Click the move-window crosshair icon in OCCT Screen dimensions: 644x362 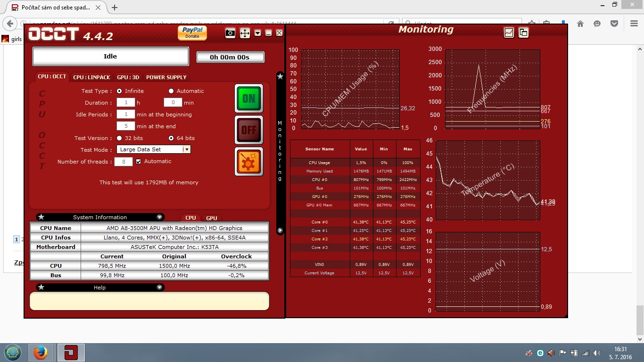click(245, 33)
